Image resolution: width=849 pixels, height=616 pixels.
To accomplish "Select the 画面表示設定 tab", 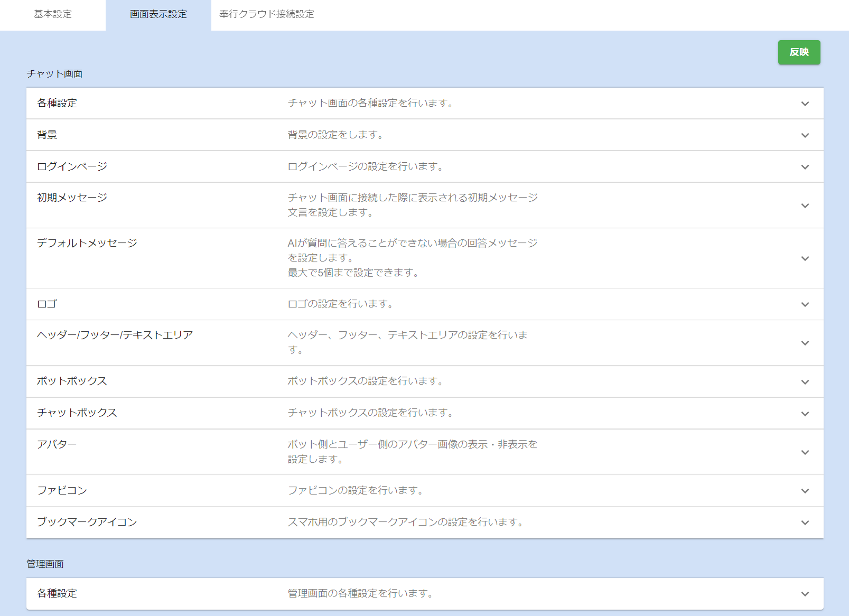I will 158,14.
